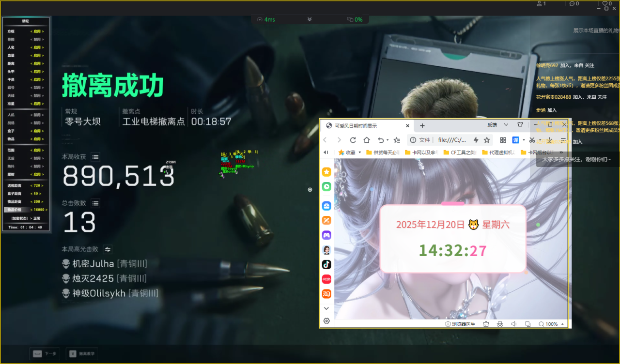Expand the 4ms network stats chevron

(309, 19)
